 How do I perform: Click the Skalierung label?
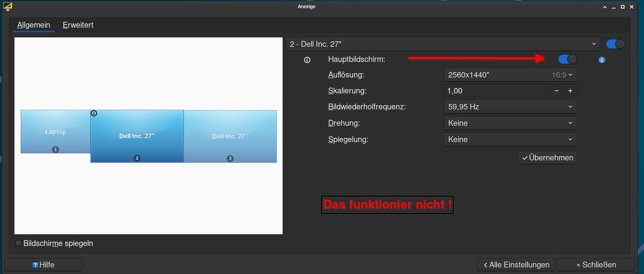point(347,91)
